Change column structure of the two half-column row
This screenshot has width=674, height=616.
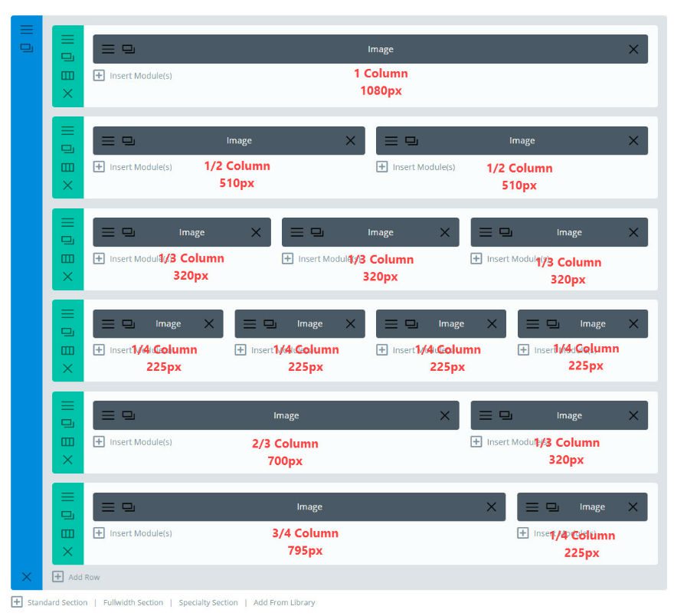pos(67,167)
